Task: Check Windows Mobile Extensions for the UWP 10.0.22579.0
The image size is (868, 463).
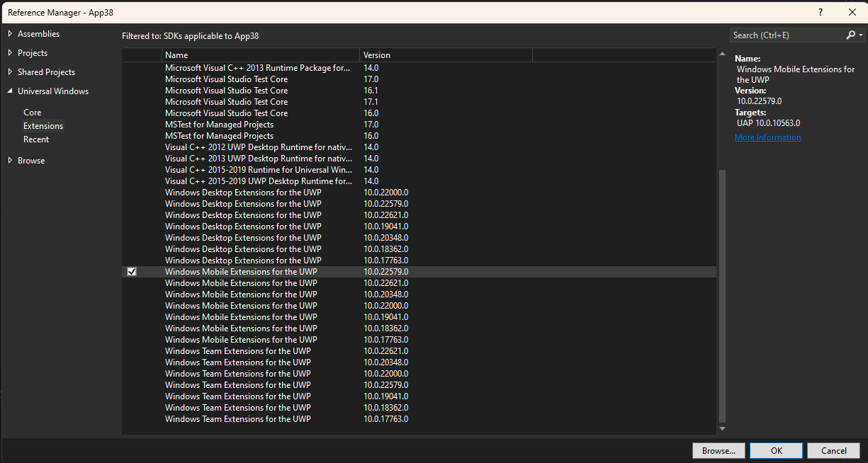Action: pyautogui.click(x=131, y=271)
